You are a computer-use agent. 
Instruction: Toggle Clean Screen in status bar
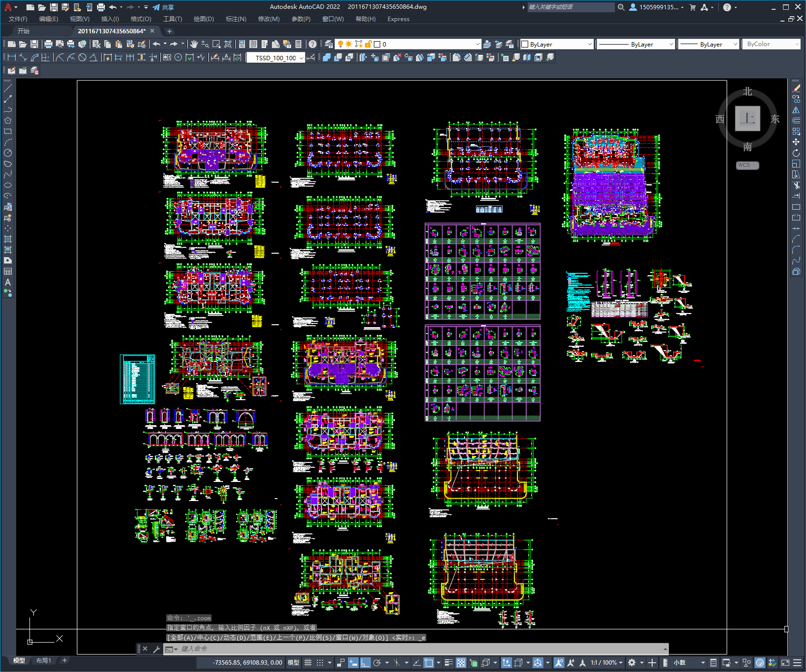[x=785, y=663]
